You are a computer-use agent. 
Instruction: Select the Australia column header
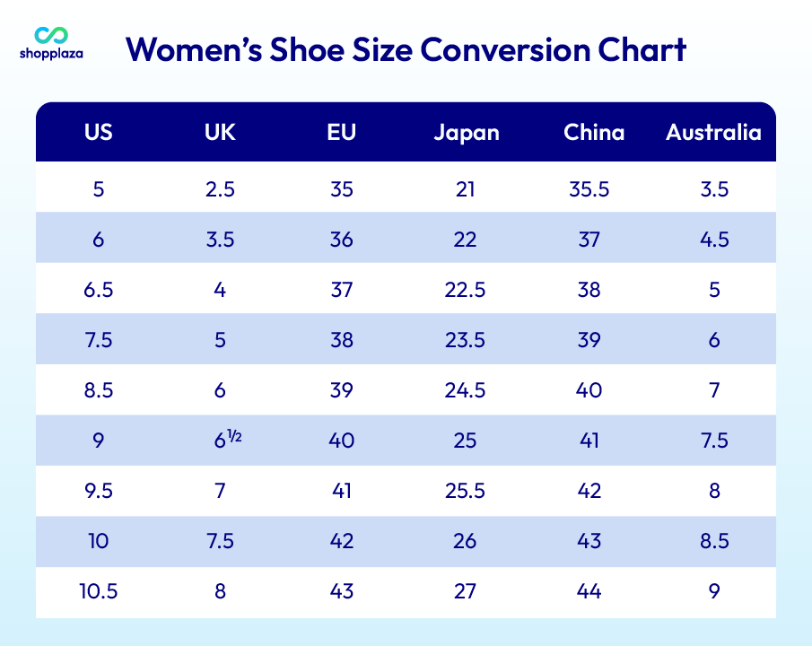point(713,133)
